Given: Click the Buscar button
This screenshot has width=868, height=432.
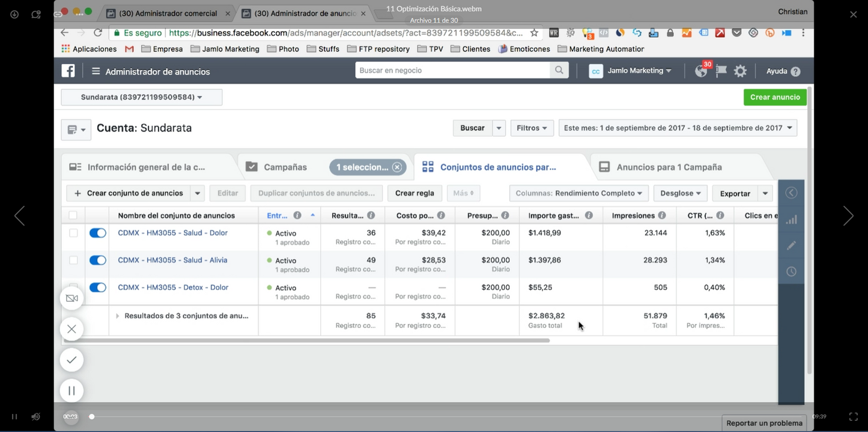Looking at the screenshot, I should tap(473, 128).
